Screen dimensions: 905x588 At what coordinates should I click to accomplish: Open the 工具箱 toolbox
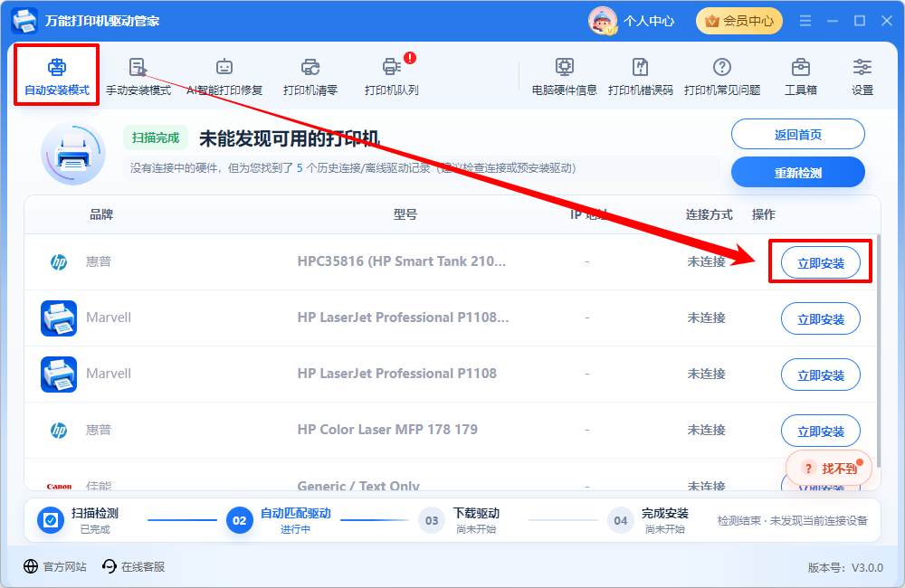coord(801,76)
